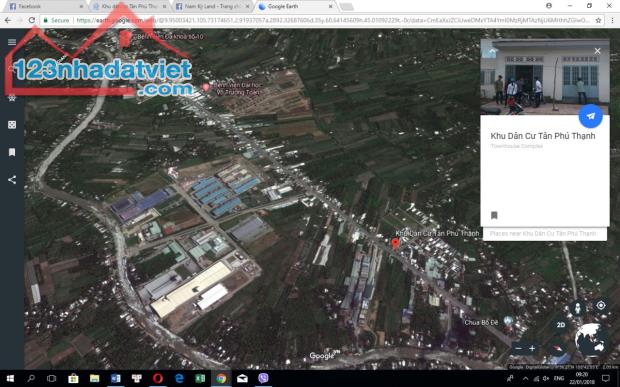Image resolution: width=620 pixels, height=387 pixels.
Task: Switch to the Facebook browser tab
Action: [45, 6]
